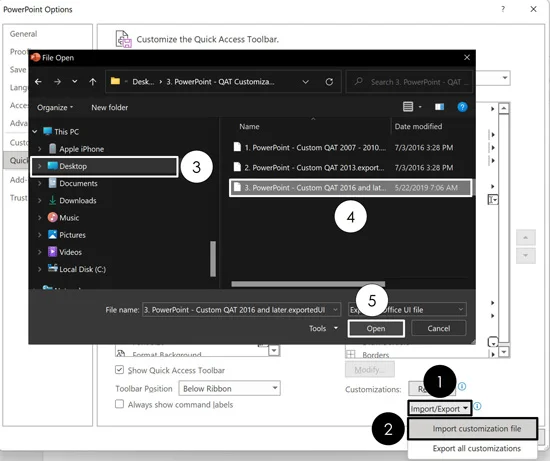This screenshot has height=461, width=550.
Task: Expand the Documents tree node
Action: pos(40,183)
